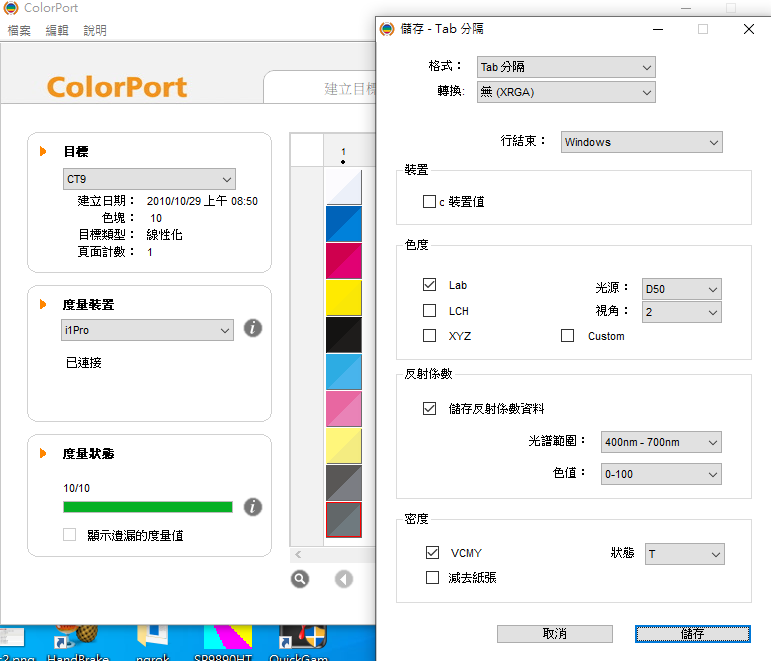Click the 儲存 button
771x661 pixels.
tap(692, 633)
